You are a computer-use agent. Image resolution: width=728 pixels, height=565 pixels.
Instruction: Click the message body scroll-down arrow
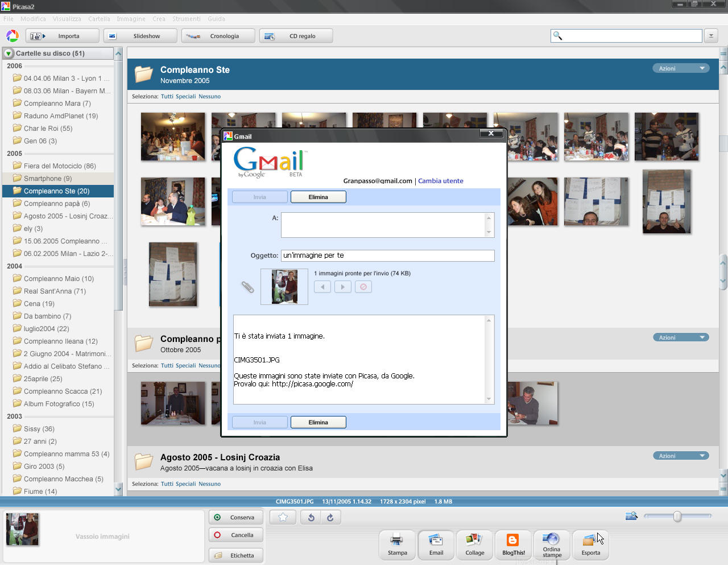click(489, 399)
